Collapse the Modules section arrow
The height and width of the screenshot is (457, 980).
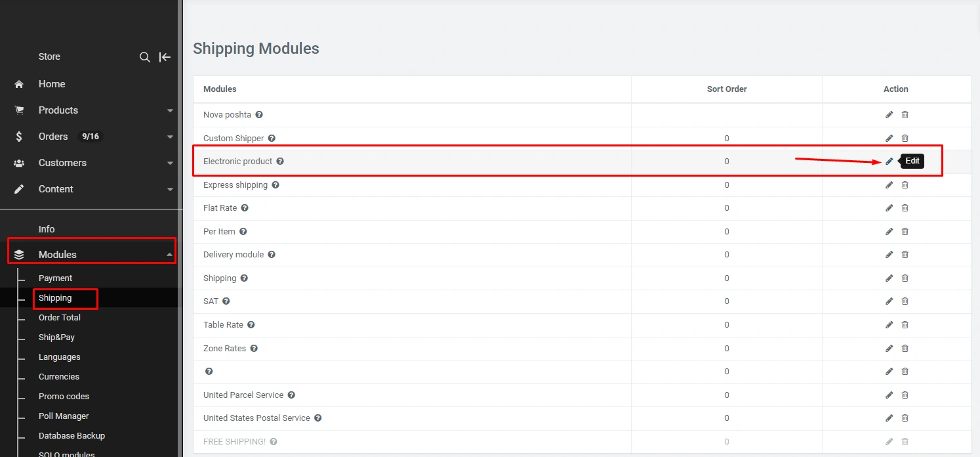pos(169,255)
